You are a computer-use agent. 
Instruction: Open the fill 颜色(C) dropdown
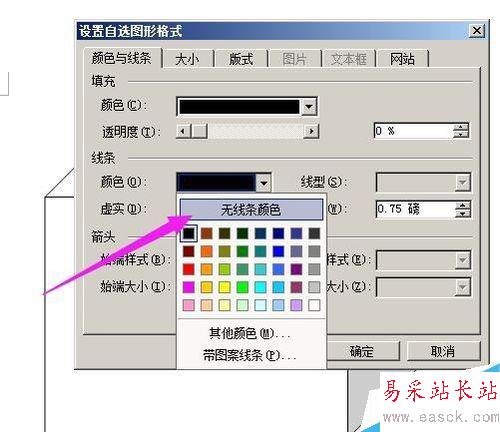coord(309,107)
